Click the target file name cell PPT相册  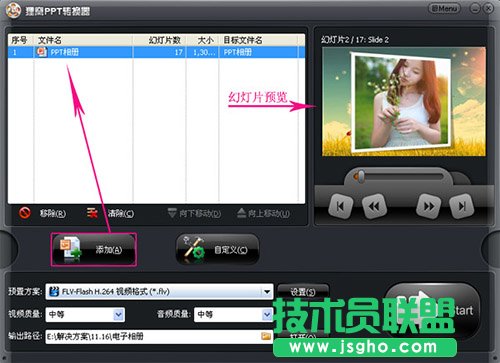point(238,52)
